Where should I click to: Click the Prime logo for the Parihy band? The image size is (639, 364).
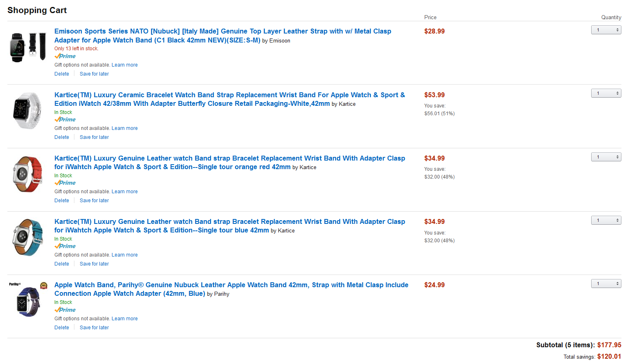coord(65,310)
